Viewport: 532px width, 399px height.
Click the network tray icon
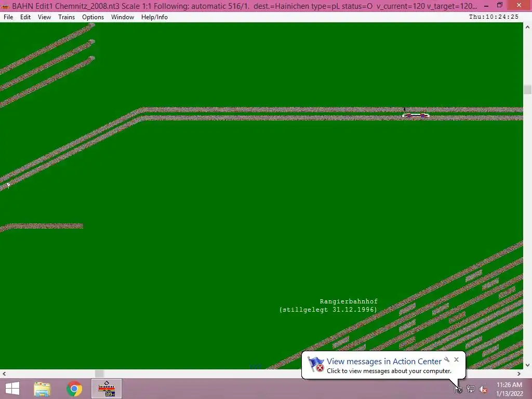click(471, 389)
